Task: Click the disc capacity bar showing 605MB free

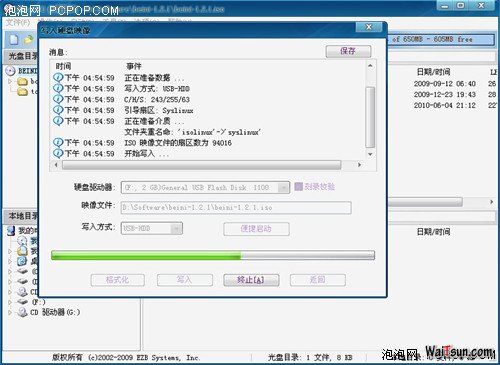Action: tap(441, 39)
